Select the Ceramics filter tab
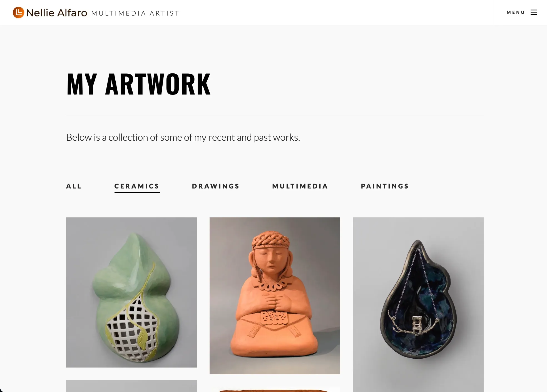Viewport: 547px width, 392px height. click(137, 186)
